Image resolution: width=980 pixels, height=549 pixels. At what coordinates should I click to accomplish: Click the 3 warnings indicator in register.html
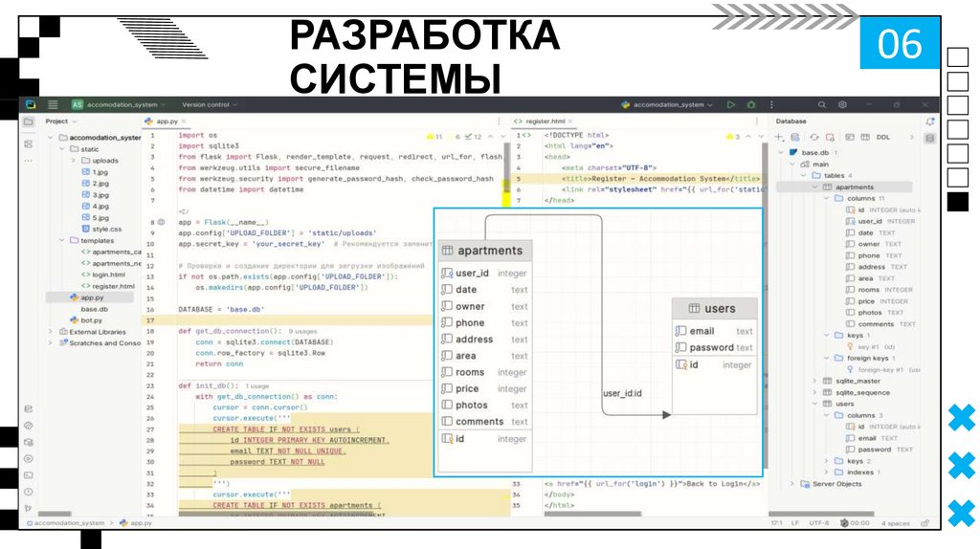pos(733,137)
